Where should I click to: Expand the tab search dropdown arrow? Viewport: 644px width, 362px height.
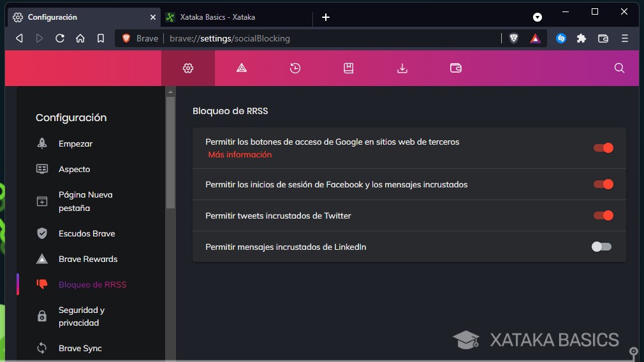(x=538, y=17)
